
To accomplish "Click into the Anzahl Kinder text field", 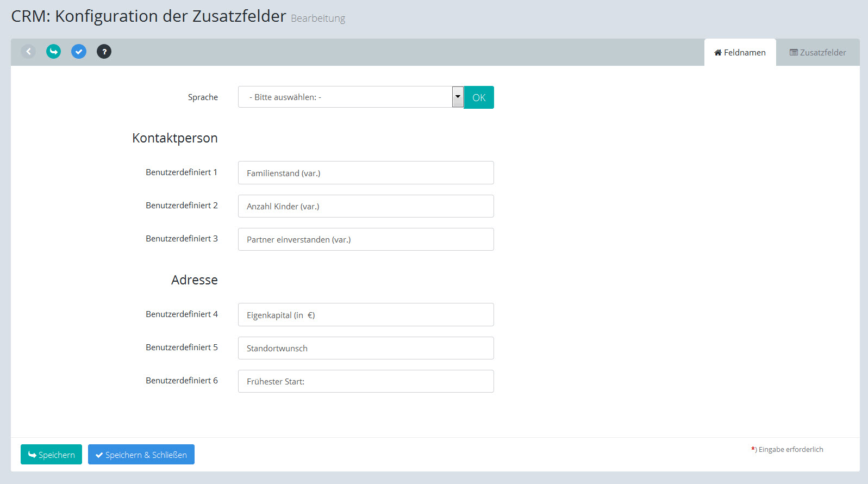I will 366,206.
